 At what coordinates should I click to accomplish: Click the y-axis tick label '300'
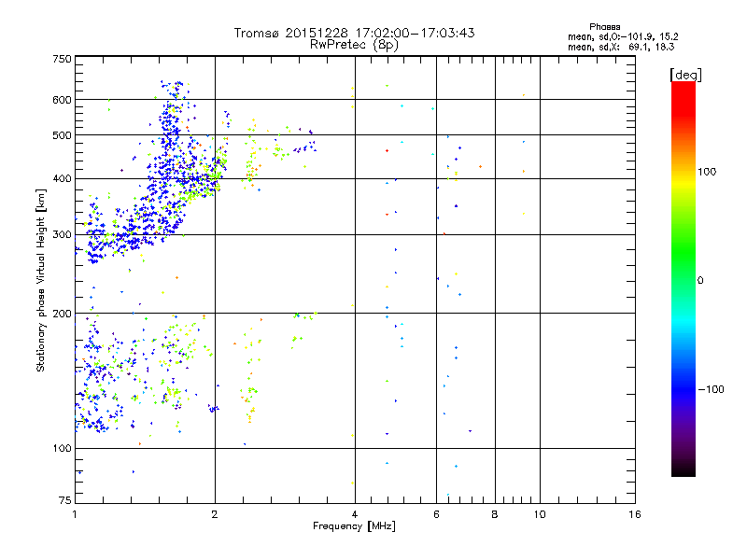point(62,235)
